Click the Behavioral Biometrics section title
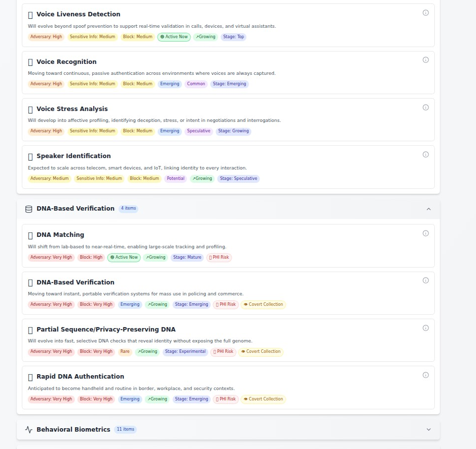This screenshot has width=476, height=449. 73,430
